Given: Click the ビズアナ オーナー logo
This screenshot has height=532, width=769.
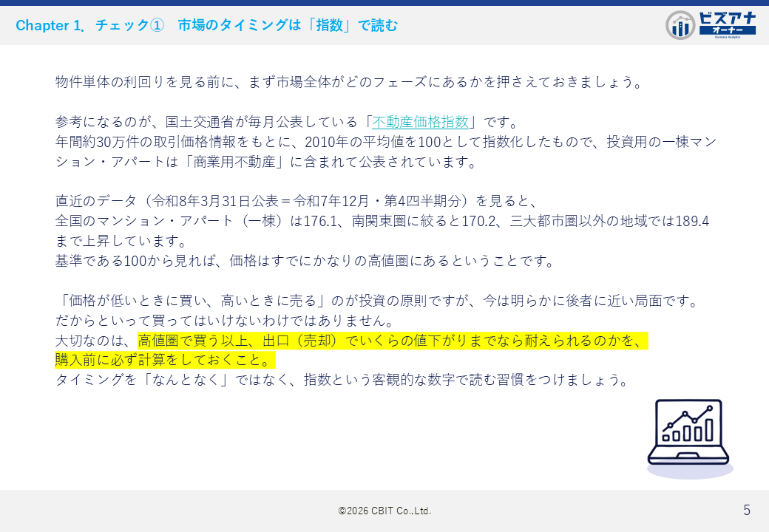Looking at the screenshot, I should 711,25.
